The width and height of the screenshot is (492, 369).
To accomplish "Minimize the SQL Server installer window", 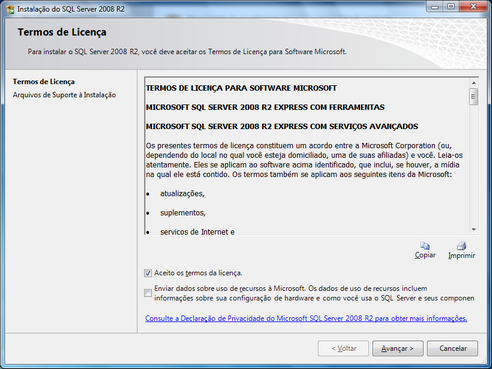I will [x=434, y=7].
